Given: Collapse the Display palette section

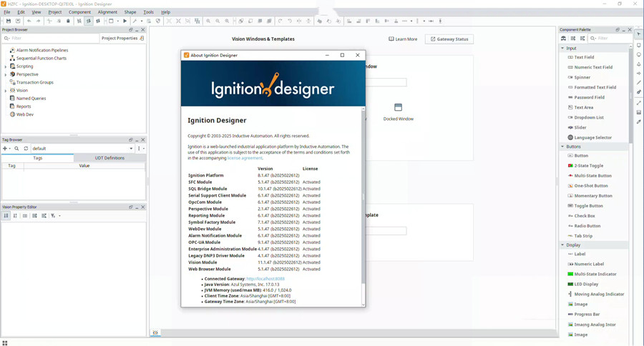Looking at the screenshot, I should 562,244.
